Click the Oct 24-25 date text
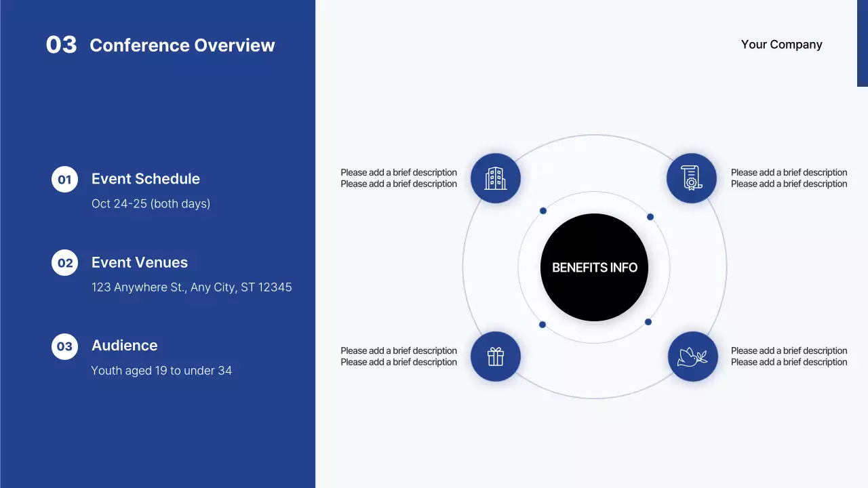The height and width of the screenshot is (488, 868). (x=151, y=204)
